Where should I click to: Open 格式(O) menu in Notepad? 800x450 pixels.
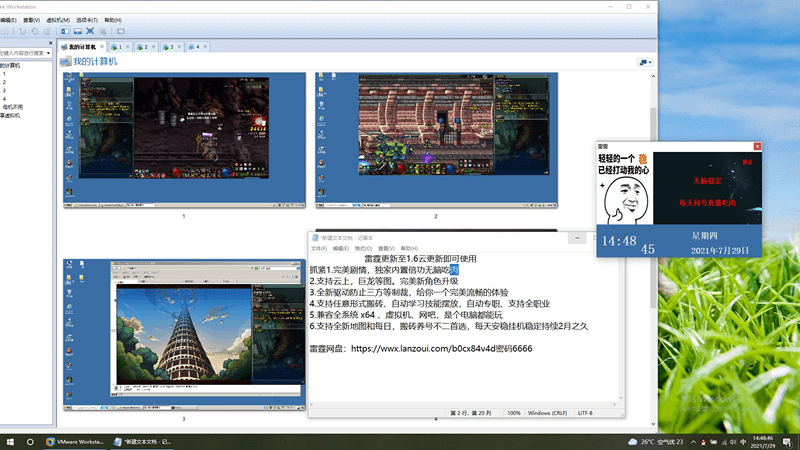pyautogui.click(x=363, y=248)
